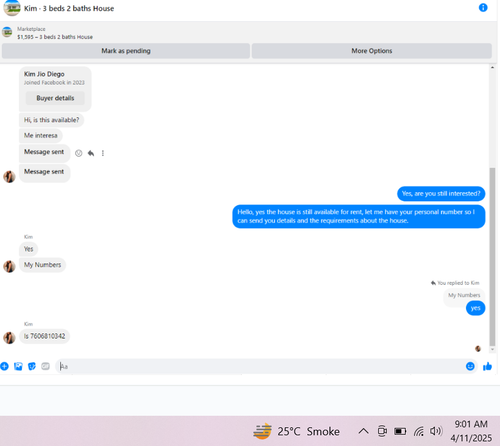Click Kim's avatar beside phone number message
The height and width of the screenshot is (446, 500).
pos(9,338)
